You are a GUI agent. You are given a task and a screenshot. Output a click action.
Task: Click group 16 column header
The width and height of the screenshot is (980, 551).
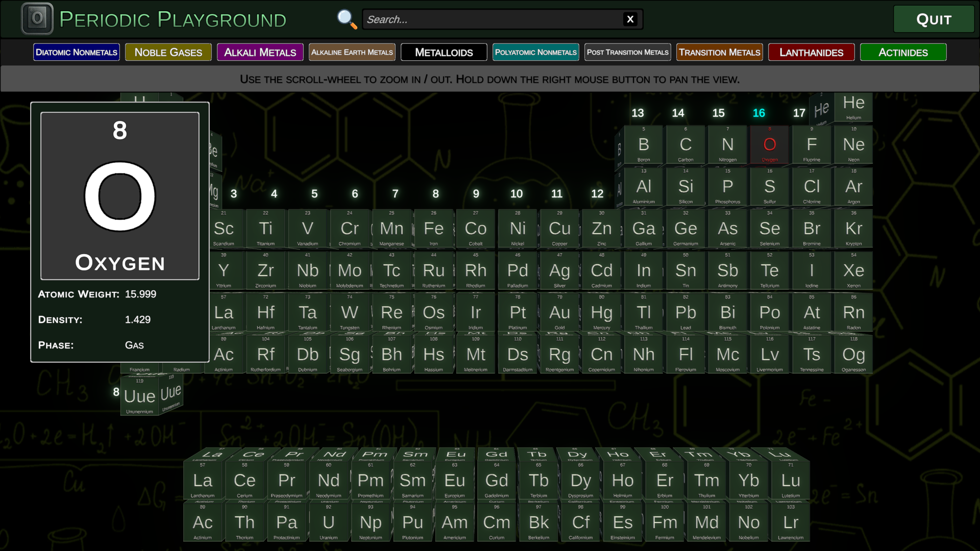pyautogui.click(x=759, y=113)
